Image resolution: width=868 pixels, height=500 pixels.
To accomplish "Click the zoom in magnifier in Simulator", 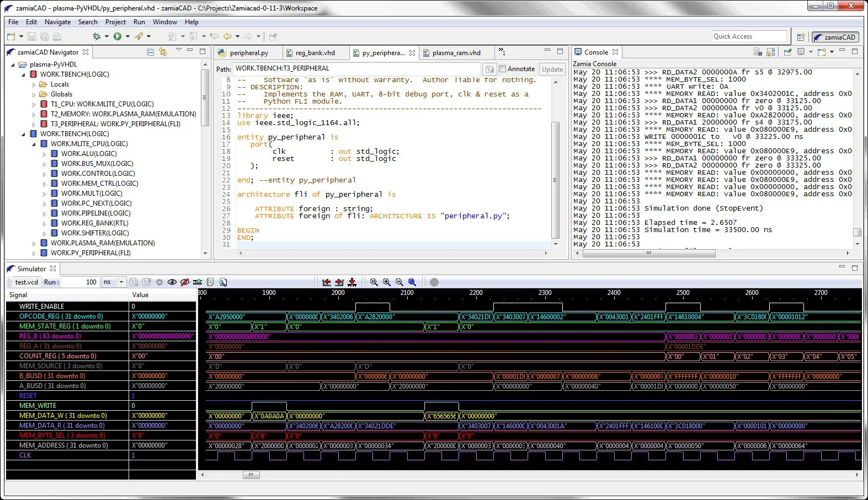I will tap(386, 282).
